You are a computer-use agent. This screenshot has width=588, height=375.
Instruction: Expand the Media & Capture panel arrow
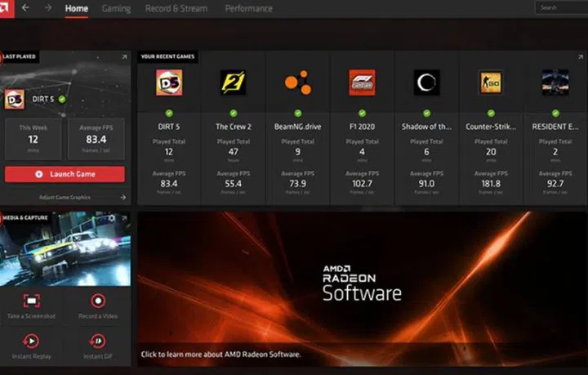(124, 218)
